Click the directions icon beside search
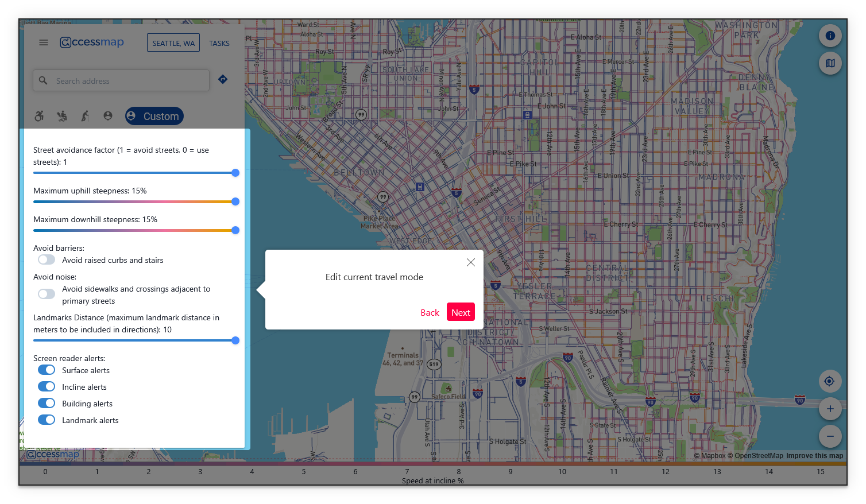Viewport: 866px width, 504px height. pos(223,80)
